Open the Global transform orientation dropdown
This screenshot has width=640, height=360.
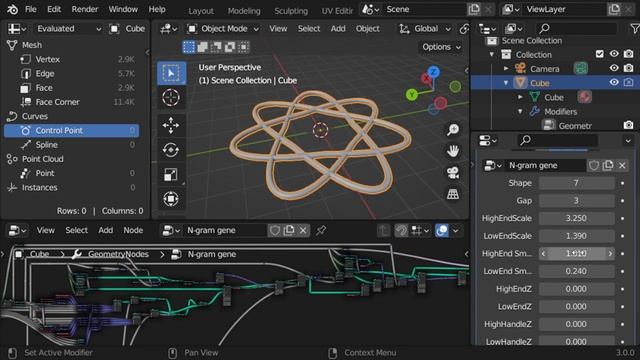click(425, 29)
